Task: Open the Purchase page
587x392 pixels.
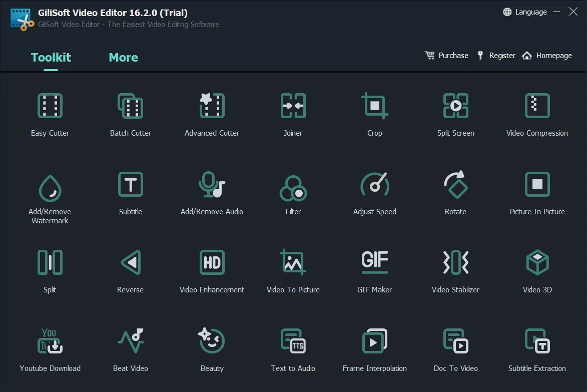Action: tap(446, 55)
